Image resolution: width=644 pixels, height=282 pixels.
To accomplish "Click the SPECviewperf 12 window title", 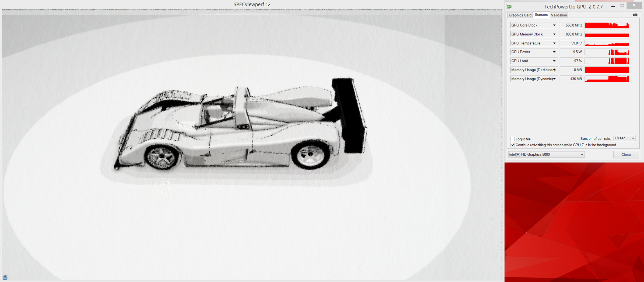I will (252, 4).
